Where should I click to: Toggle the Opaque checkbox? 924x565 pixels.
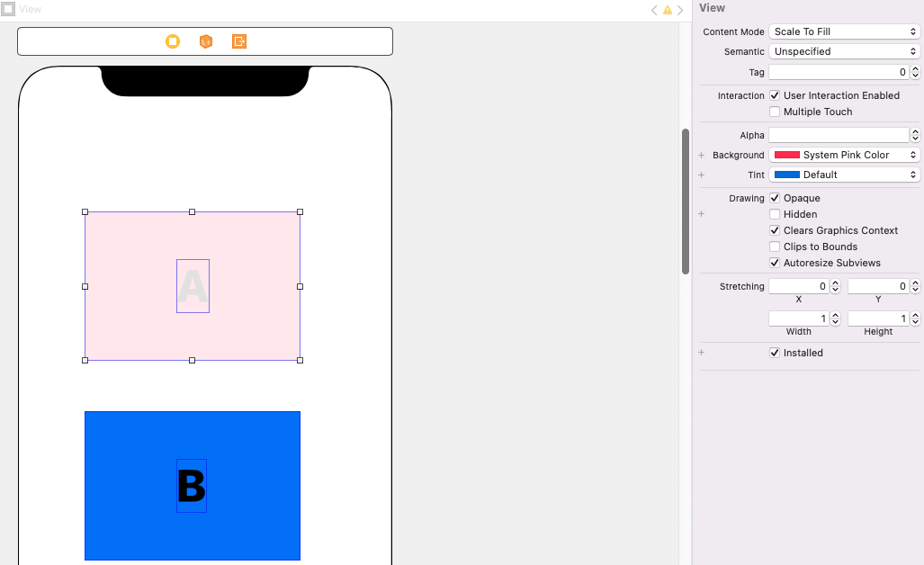tap(775, 198)
